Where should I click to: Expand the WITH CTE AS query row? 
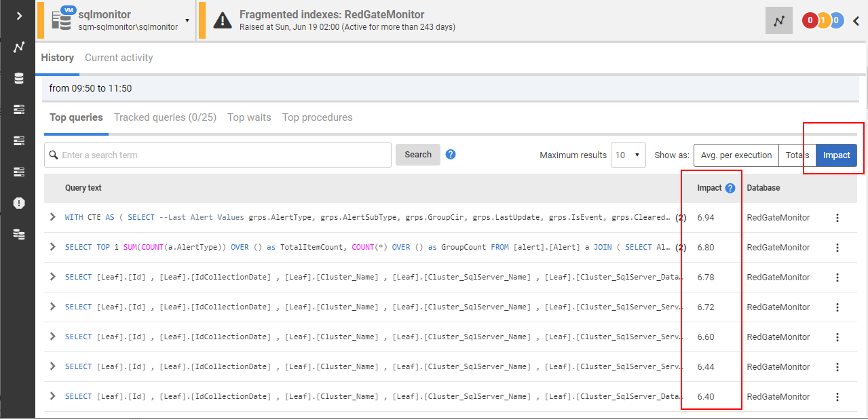point(53,217)
